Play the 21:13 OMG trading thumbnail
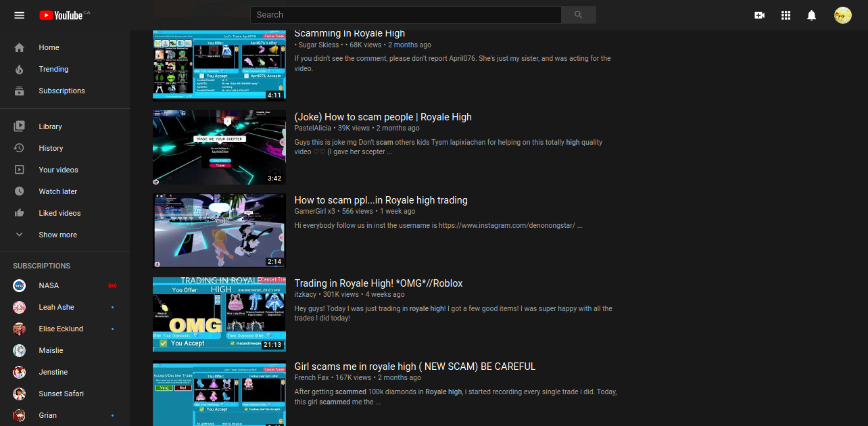 tap(219, 314)
